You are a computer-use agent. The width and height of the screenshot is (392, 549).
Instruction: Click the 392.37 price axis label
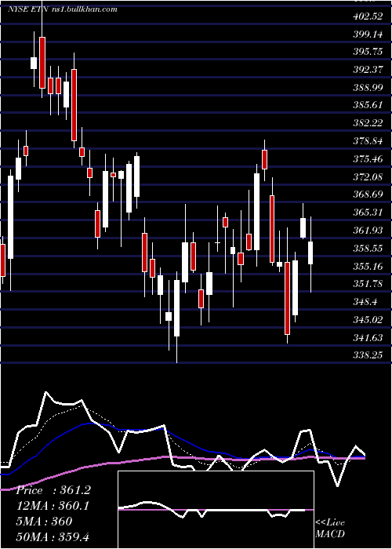pos(368,69)
